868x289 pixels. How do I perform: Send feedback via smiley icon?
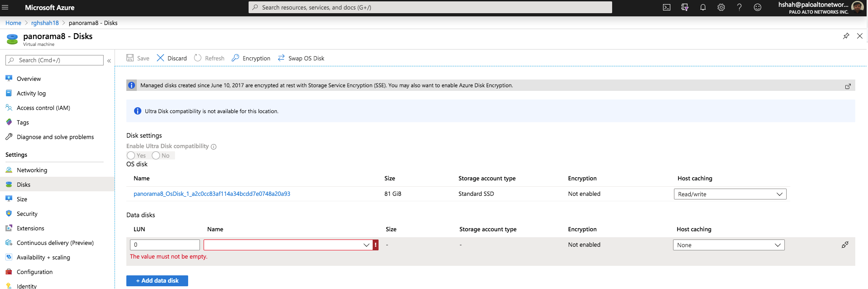(758, 7)
